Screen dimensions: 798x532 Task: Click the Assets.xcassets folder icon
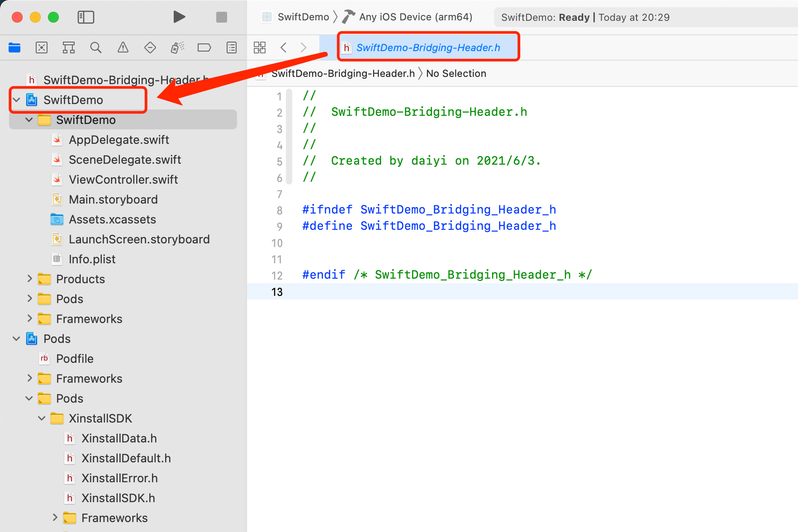click(x=57, y=219)
